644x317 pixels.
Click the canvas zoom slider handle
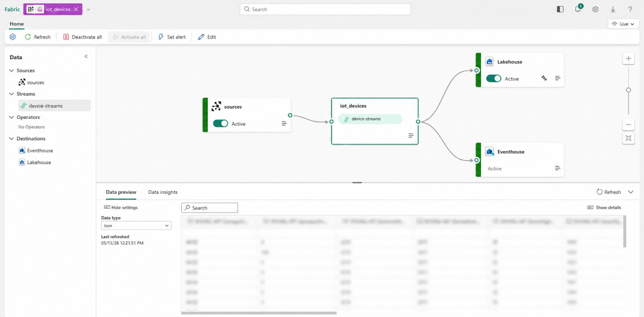[628, 90]
